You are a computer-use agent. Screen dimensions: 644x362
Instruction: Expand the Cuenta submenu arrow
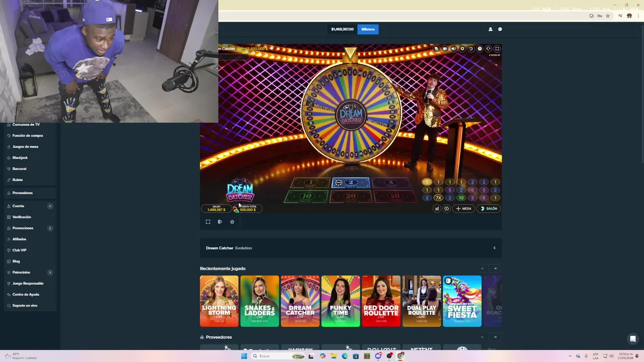50,206
